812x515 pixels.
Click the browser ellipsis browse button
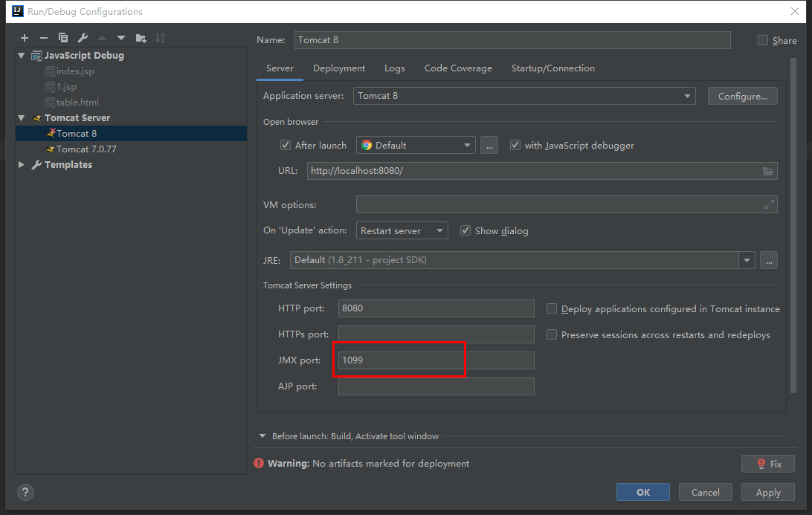tap(489, 146)
